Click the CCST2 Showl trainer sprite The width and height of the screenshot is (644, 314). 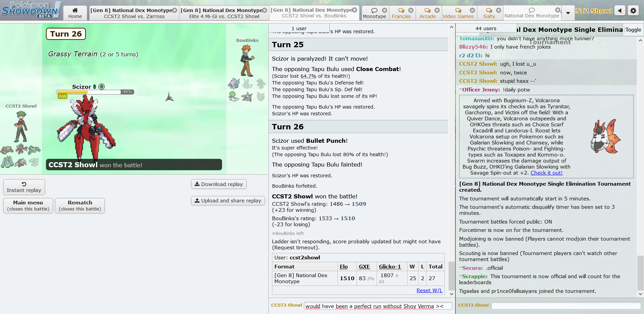pos(21,127)
